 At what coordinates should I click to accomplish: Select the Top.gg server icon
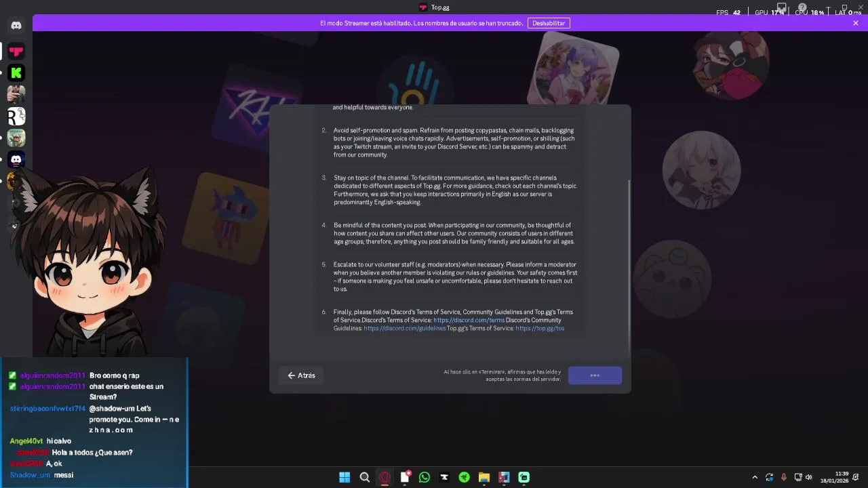tap(16, 52)
